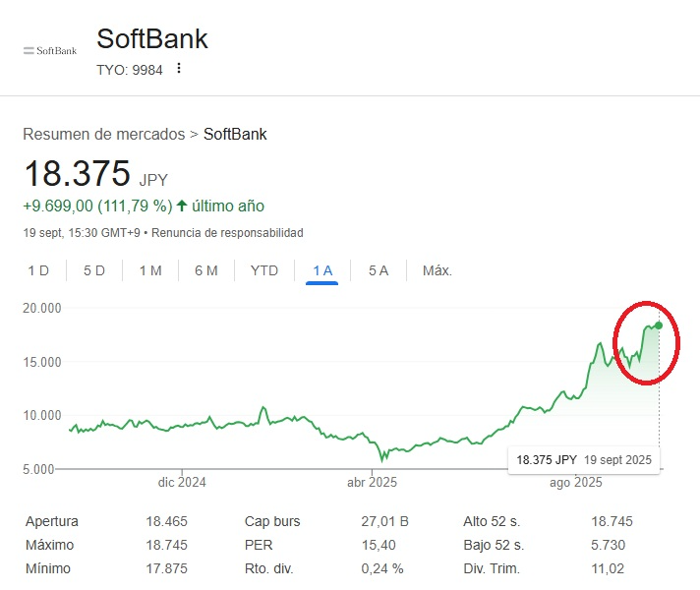Click the green endpoint dot on chart
Viewport: 700px width, 590px height.
tap(659, 325)
